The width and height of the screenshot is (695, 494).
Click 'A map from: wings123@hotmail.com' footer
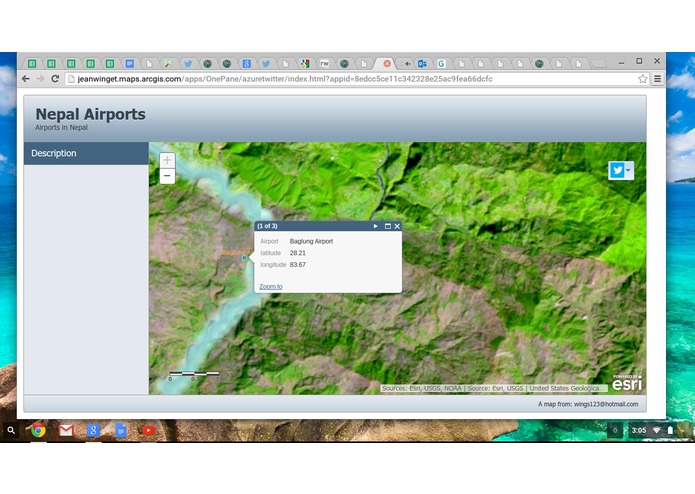click(x=588, y=404)
